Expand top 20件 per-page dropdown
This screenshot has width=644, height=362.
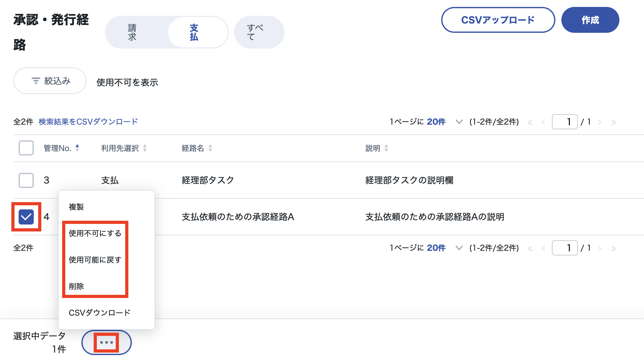pos(459,122)
